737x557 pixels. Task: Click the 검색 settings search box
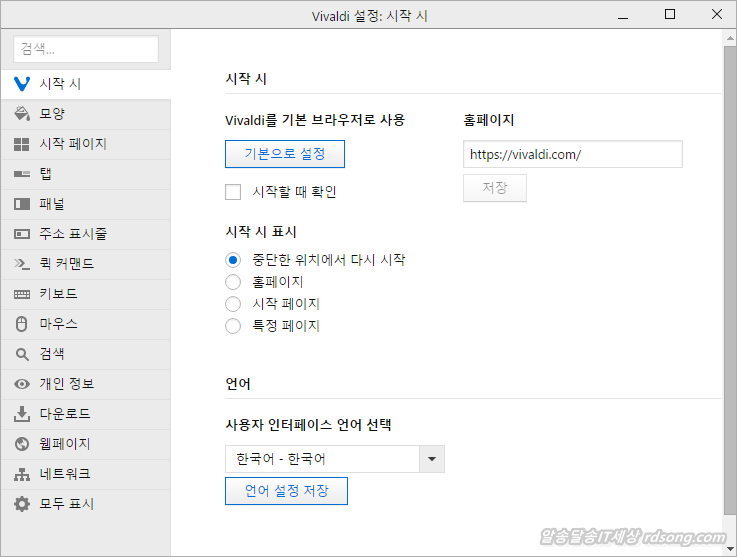pos(86,49)
